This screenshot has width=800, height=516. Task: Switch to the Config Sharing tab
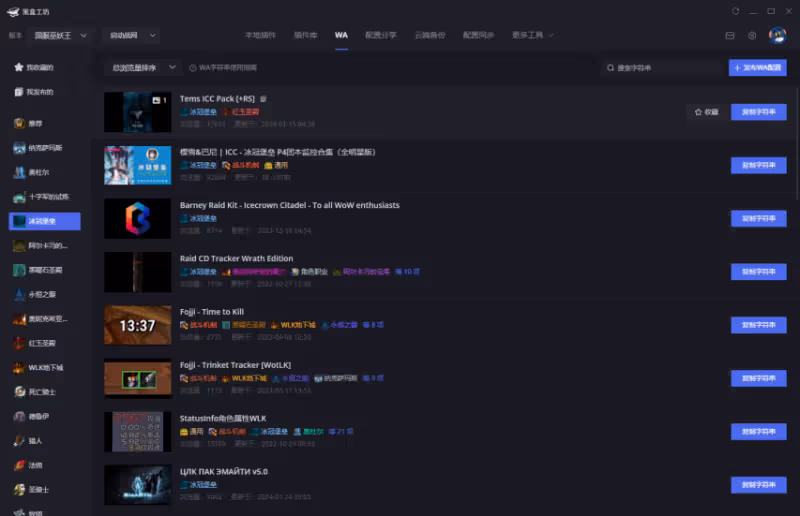[x=381, y=35]
